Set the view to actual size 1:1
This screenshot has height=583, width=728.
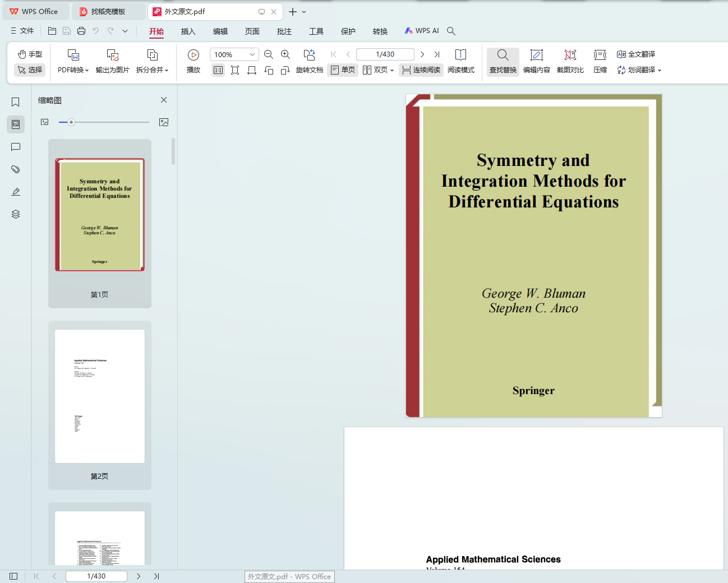218,70
